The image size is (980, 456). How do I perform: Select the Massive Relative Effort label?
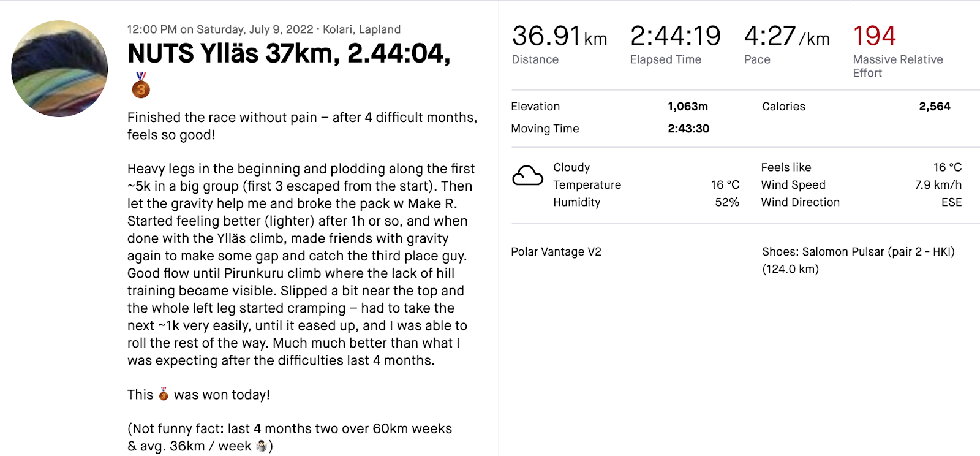[898, 66]
